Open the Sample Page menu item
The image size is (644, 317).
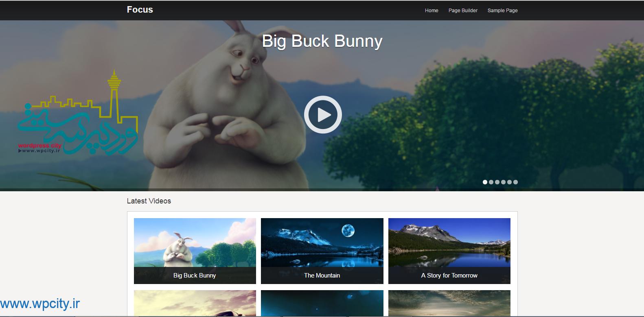(x=502, y=11)
